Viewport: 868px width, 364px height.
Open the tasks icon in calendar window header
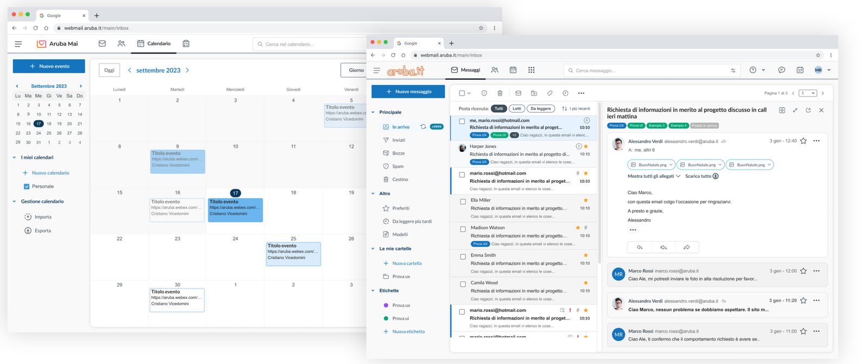click(x=186, y=43)
